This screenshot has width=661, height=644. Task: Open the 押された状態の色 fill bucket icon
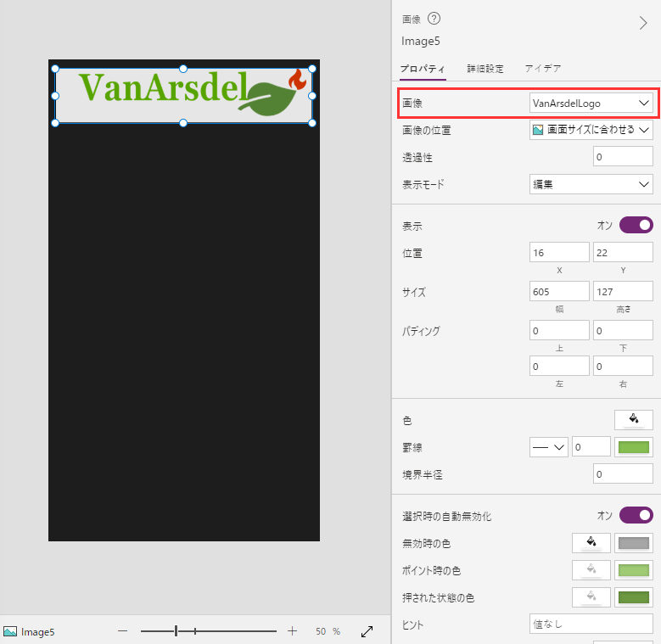[591, 597]
